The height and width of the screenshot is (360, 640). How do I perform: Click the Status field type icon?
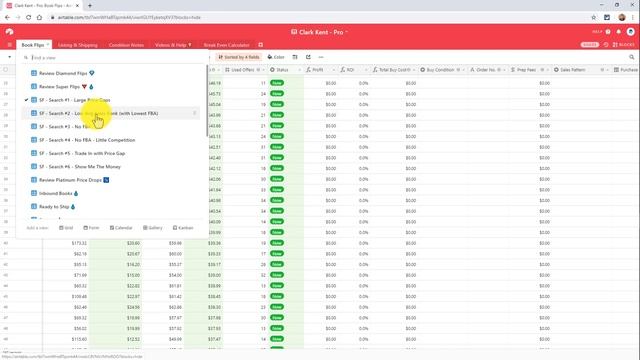pos(272,70)
